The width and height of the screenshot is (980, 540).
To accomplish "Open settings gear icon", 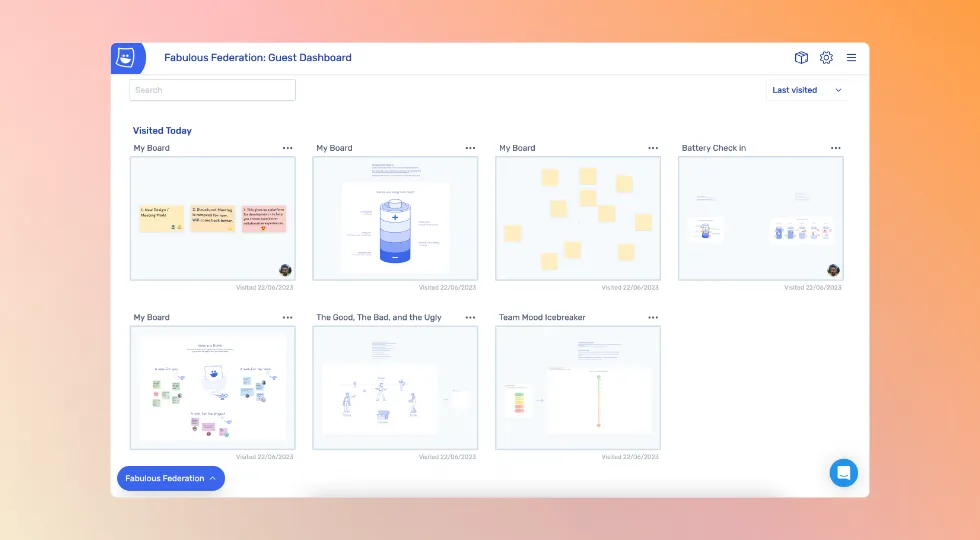I will click(x=826, y=58).
